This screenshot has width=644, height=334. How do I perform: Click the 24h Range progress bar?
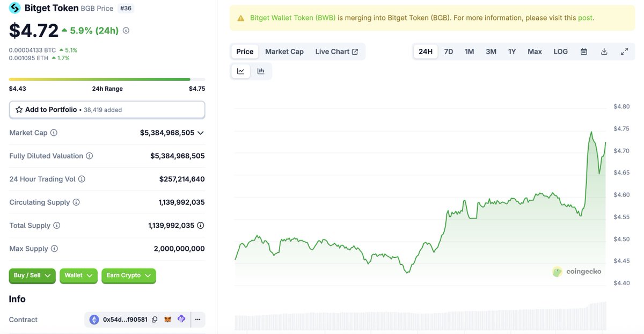tap(107, 79)
